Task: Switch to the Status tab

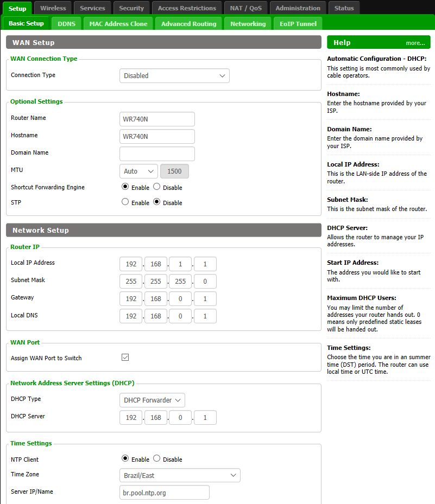Action: coord(344,8)
